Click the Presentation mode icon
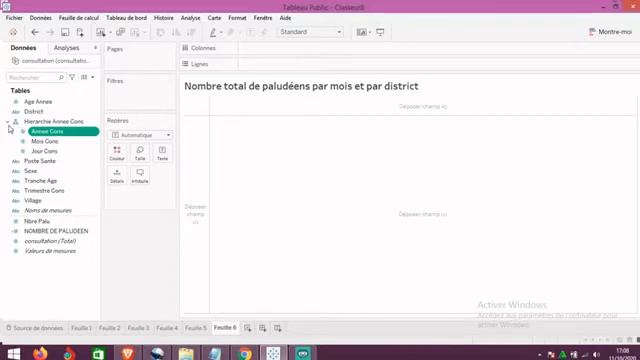The width and height of the screenshot is (640, 360). click(x=380, y=32)
